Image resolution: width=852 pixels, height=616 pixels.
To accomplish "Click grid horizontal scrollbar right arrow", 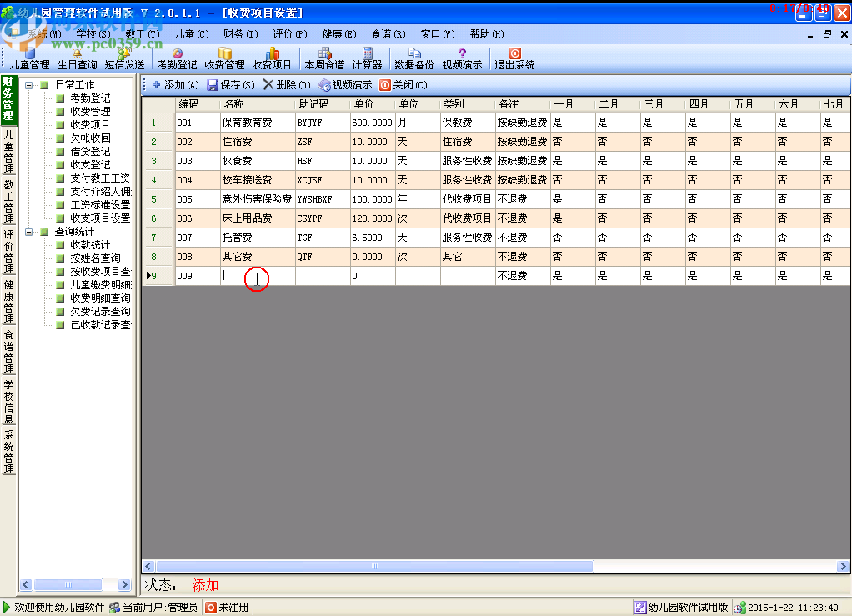I will pyautogui.click(x=843, y=567).
